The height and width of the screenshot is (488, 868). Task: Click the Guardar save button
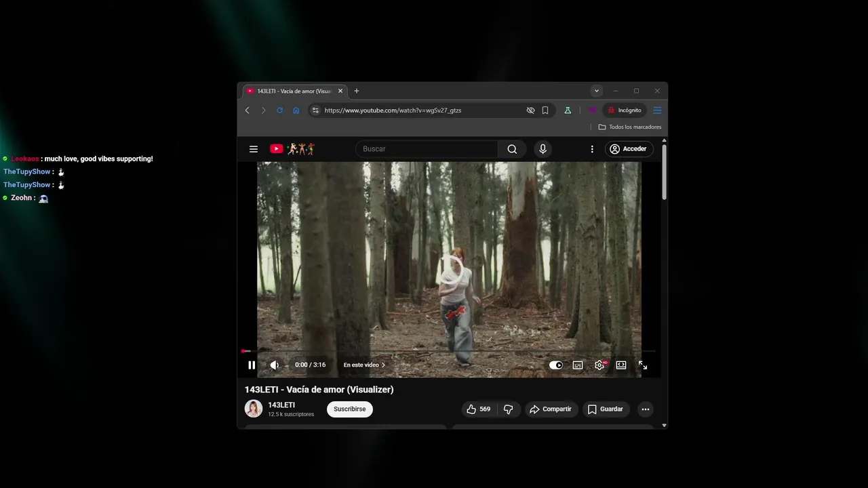click(x=606, y=409)
